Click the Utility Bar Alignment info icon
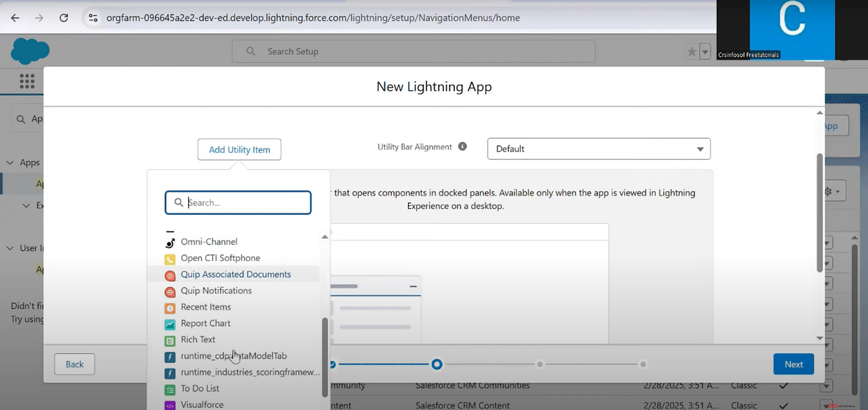868x410 pixels. pyautogui.click(x=462, y=147)
